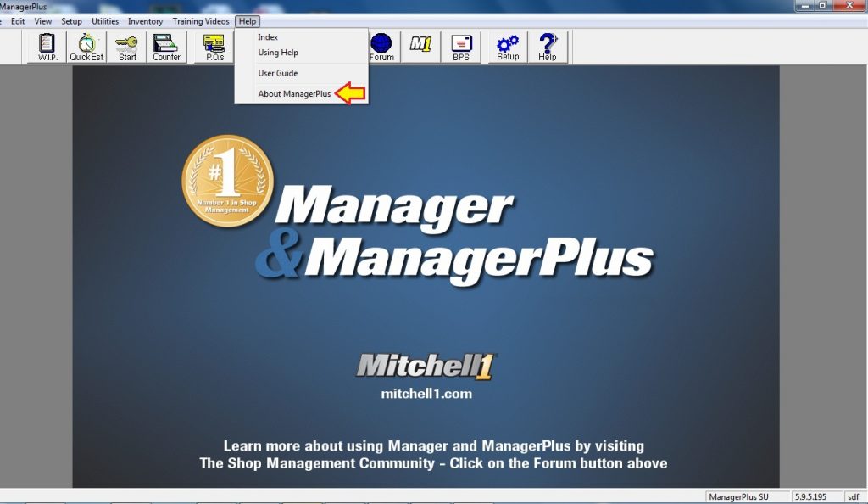
Task: Choose User Guide in the Help menu
Action: (x=277, y=74)
